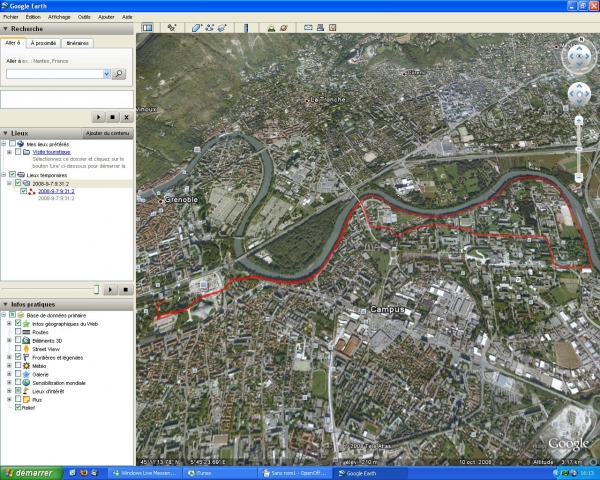Switch to Windows Live Messenger taskbar item

click(x=145, y=473)
